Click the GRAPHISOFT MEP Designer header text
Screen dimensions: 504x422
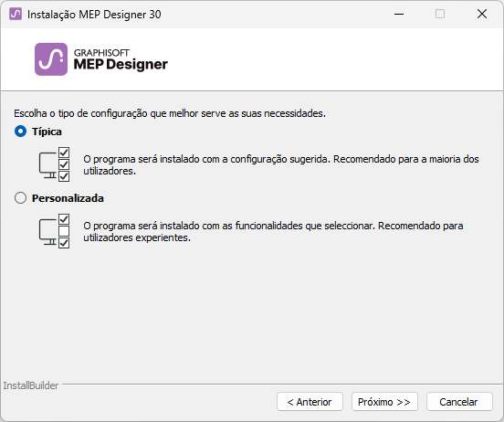click(121, 59)
